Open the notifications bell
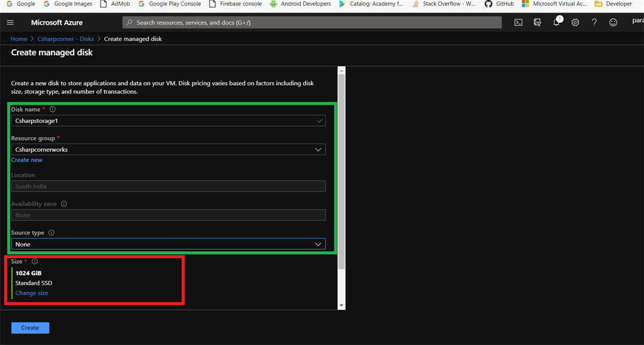 point(556,23)
